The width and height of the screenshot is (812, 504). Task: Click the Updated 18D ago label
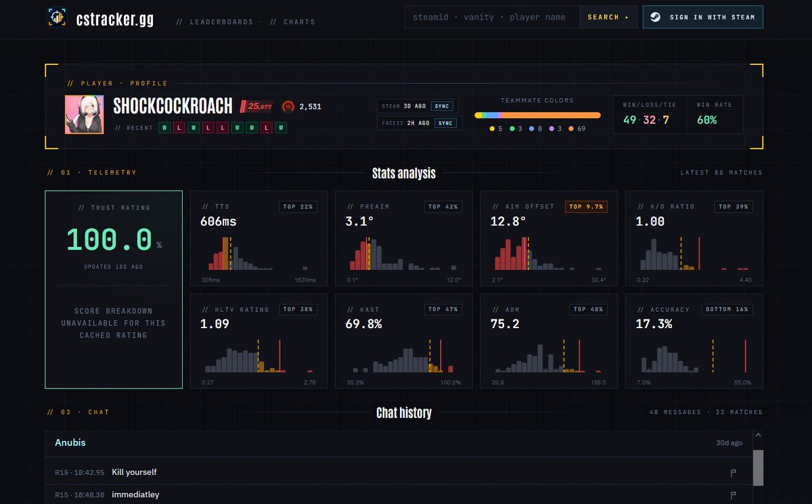(x=114, y=267)
